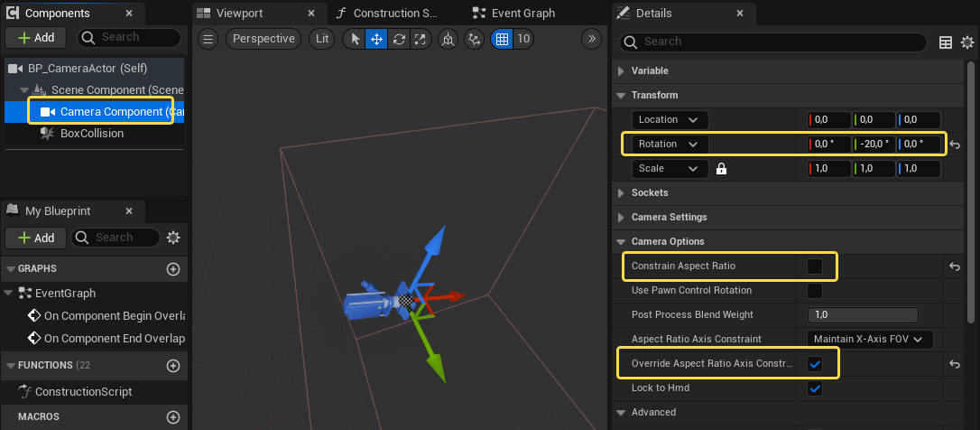The width and height of the screenshot is (980, 430).
Task: Open the Scale type dropdown
Action: (670, 168)
